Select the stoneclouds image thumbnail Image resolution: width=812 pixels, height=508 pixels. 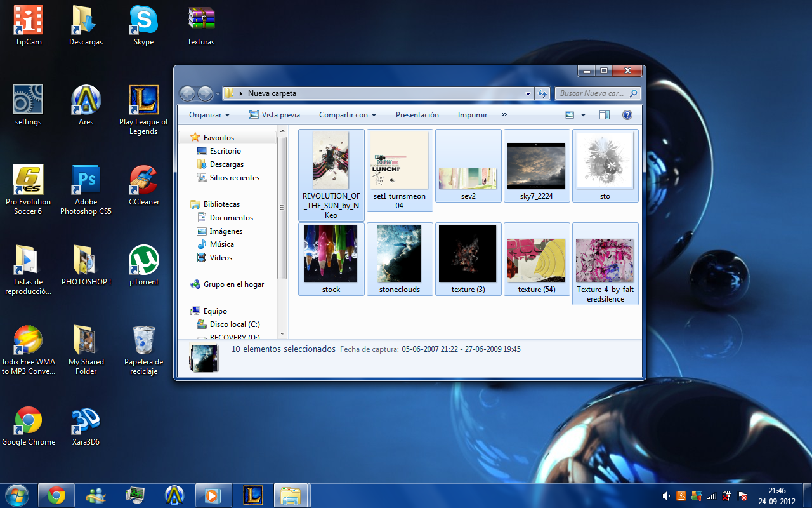(x=400, y=259)
